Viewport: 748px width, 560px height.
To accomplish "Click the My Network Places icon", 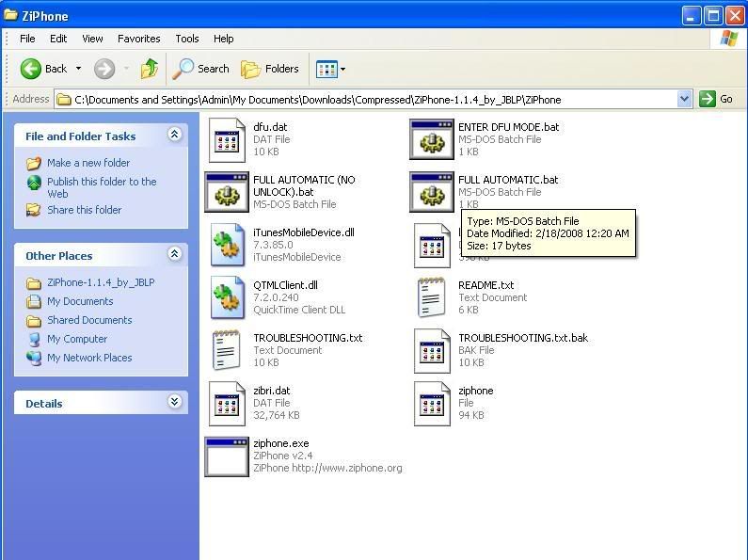I will (34, 359).
